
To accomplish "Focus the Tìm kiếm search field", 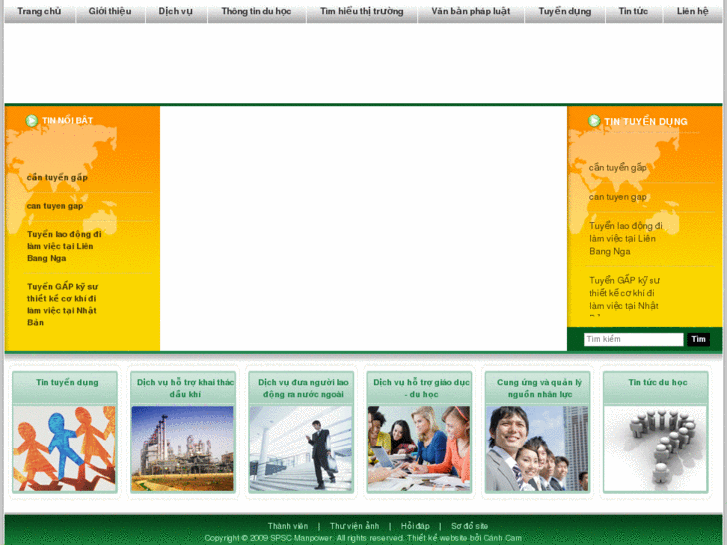I will click(633, 339).
